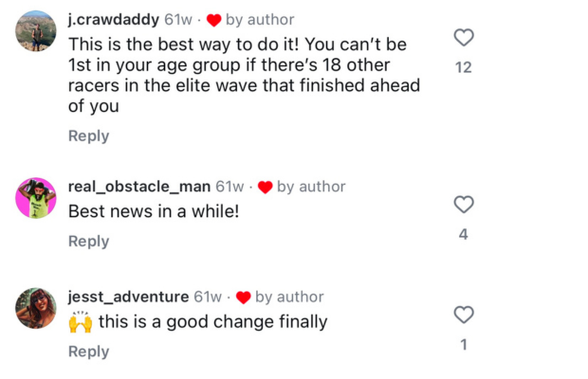Like jesst_adventure's comment with heart icon
Screen dimensions: 588x379
pos(464,315)
